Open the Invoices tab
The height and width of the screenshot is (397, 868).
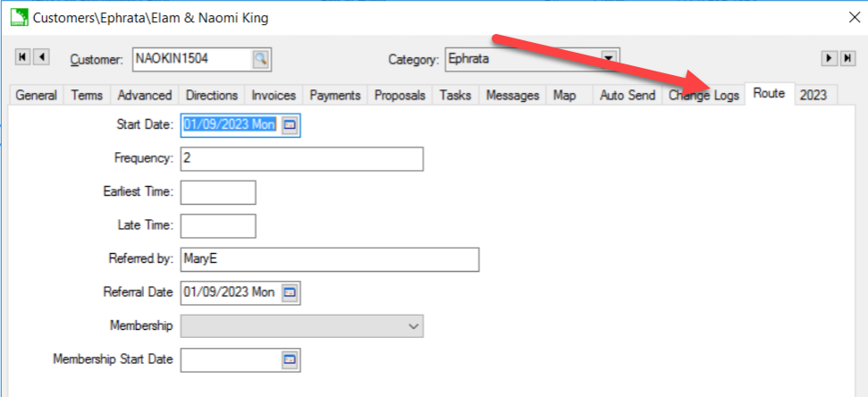tap(274, 96)
